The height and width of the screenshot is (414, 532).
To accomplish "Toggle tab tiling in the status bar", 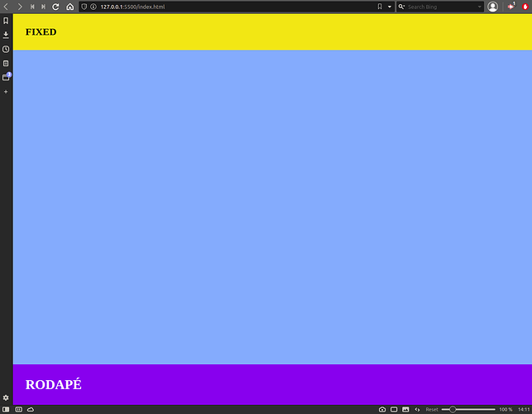I will pos(394,410).
